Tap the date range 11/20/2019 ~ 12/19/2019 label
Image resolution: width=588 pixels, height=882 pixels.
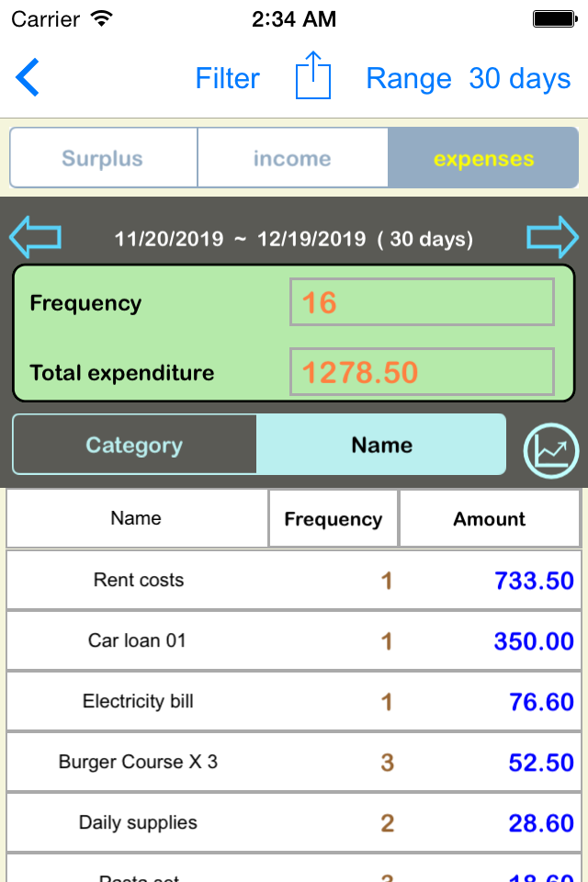point(294,238)
